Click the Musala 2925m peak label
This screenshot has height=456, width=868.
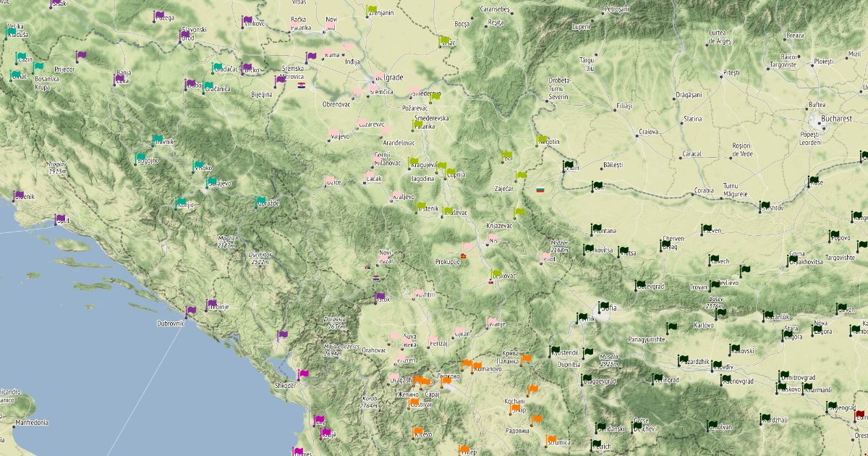tap(609, 360)
